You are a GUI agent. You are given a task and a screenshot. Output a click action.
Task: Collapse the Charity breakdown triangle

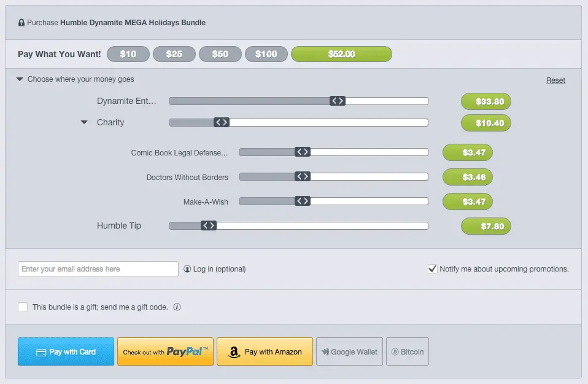coord(84,122)
